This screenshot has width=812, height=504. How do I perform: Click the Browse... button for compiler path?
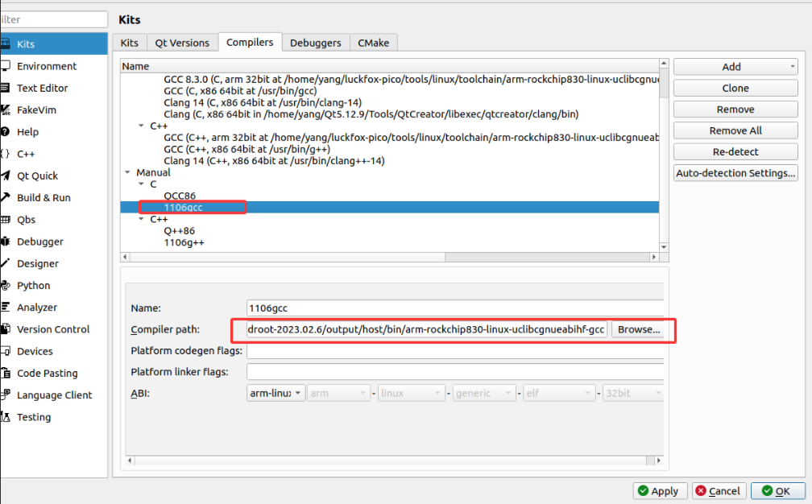tap(638, 329)
